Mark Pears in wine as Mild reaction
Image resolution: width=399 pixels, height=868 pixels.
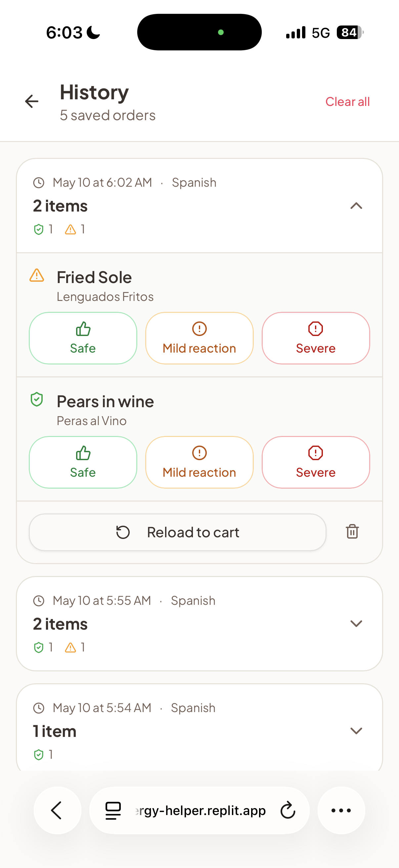pos(199,462)
